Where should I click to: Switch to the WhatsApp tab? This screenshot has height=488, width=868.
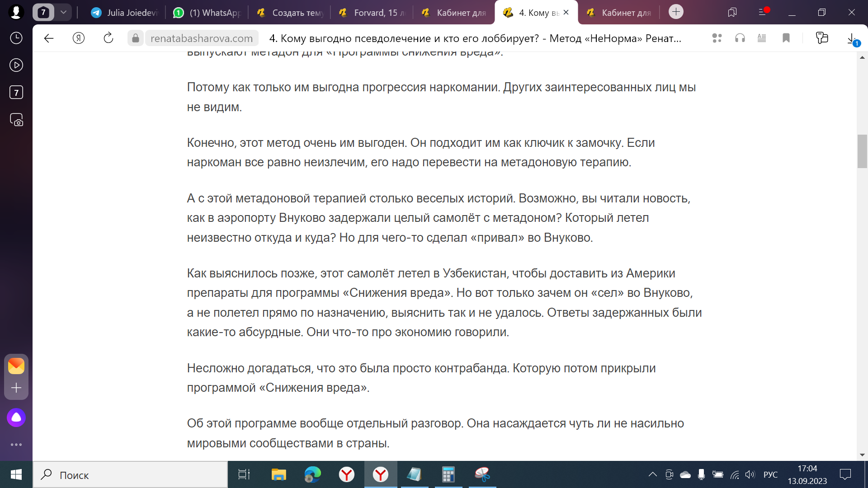pyautogui.click(x=208, y=13)
